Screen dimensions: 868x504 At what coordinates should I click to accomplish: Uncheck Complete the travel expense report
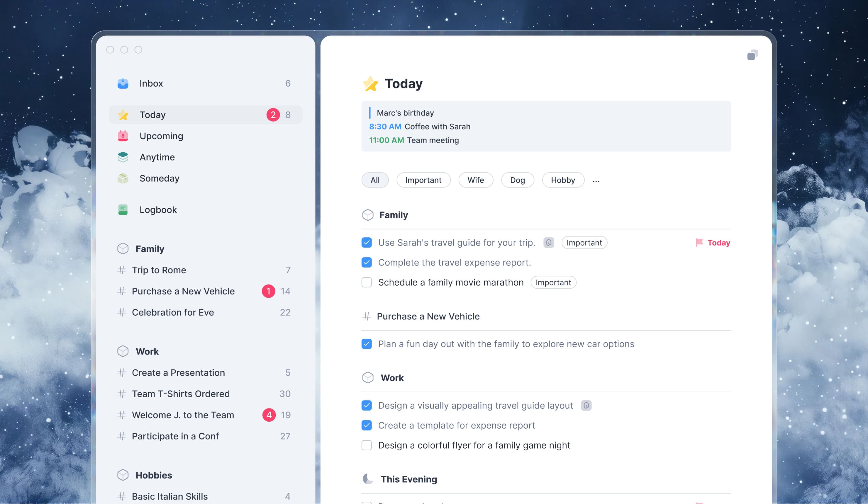pos(367,262)
